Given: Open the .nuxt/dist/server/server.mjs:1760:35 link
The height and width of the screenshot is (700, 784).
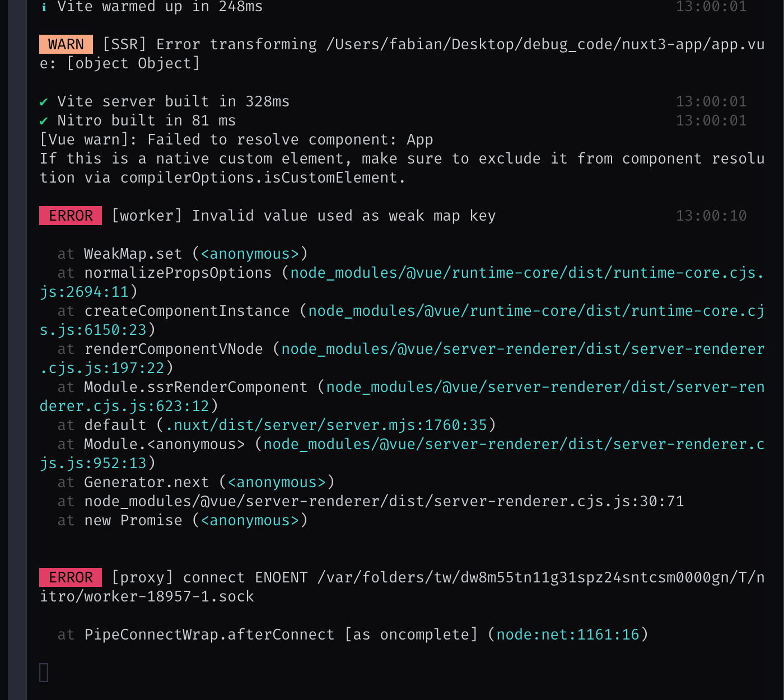Looking at the screenshot, I should point(326,425).
